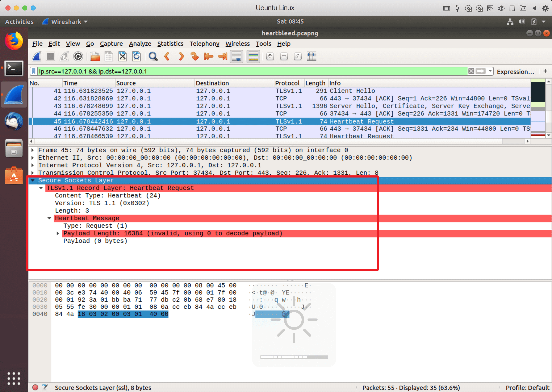Open the File menu

coord(37,44)
